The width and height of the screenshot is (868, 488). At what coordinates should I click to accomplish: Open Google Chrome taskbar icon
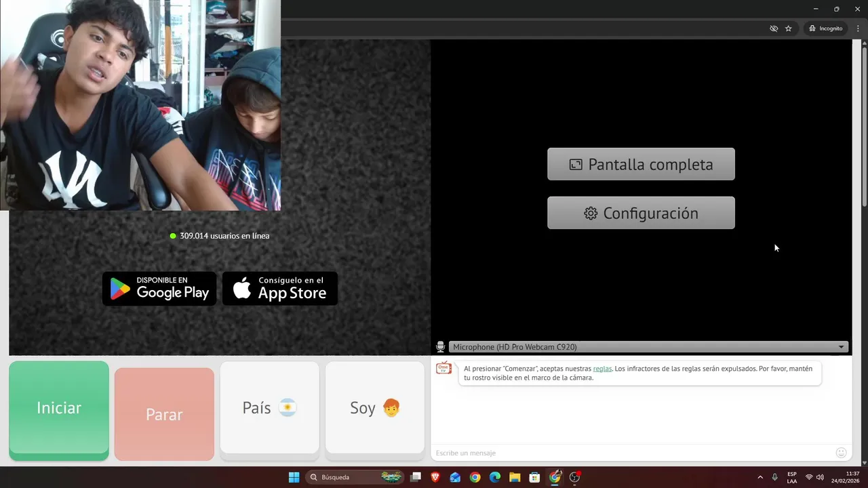point(475,477)
